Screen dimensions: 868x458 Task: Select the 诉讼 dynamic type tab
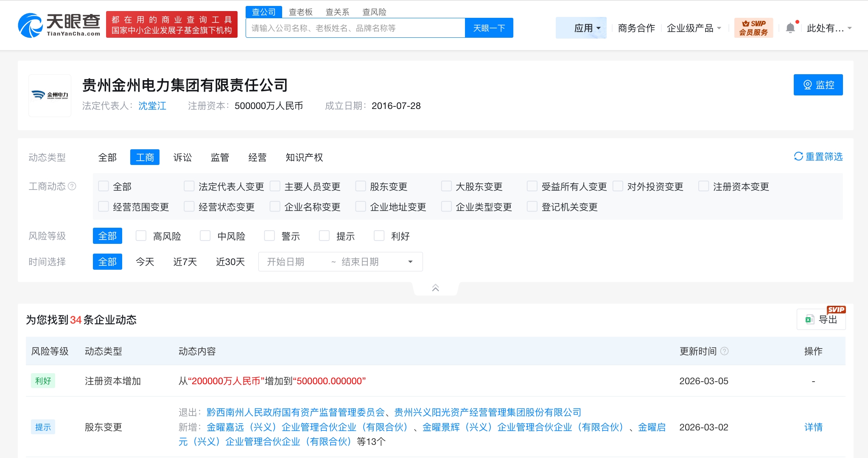point(182,157)
